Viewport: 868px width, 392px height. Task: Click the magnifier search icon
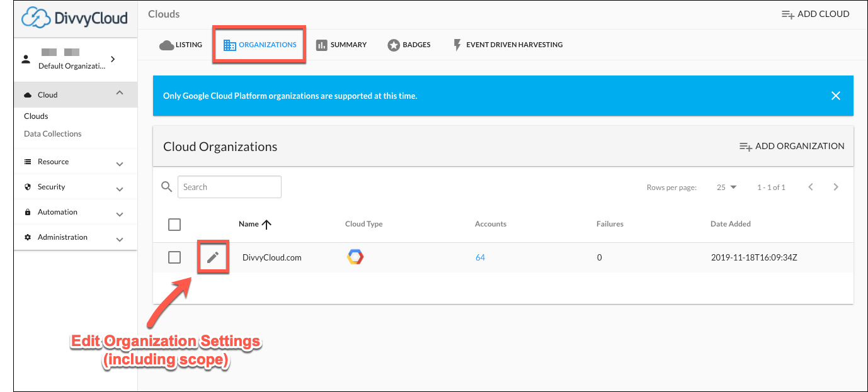pos(166,187)
